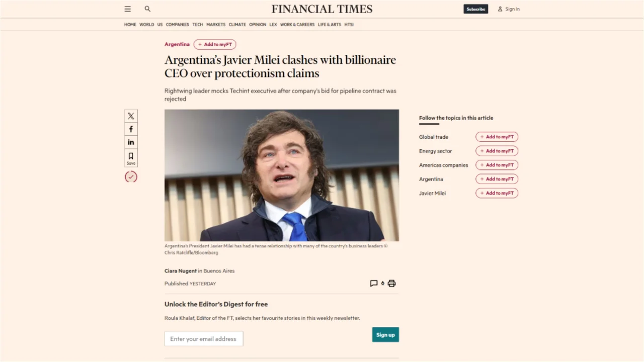Open the hamburger navigation menu
Screen dimensions: 644x362
[127, 9]
